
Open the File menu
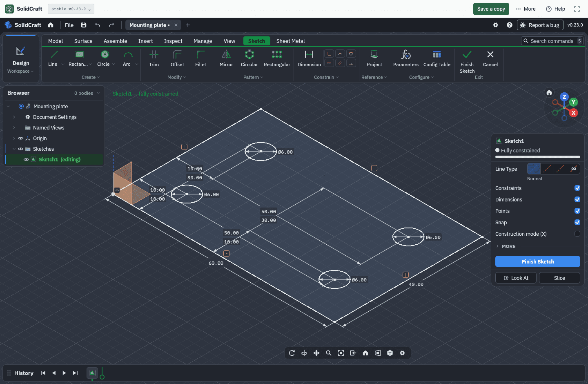click(69, 25)
